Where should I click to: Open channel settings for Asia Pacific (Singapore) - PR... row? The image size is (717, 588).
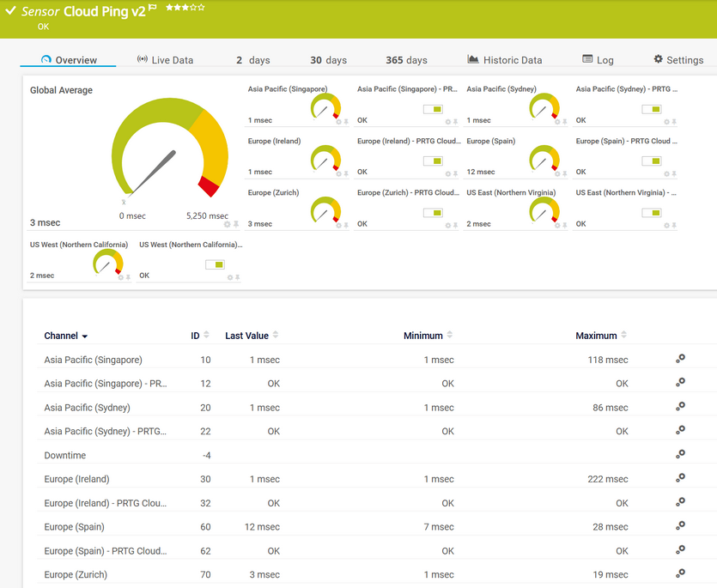(x=680, y=382)
